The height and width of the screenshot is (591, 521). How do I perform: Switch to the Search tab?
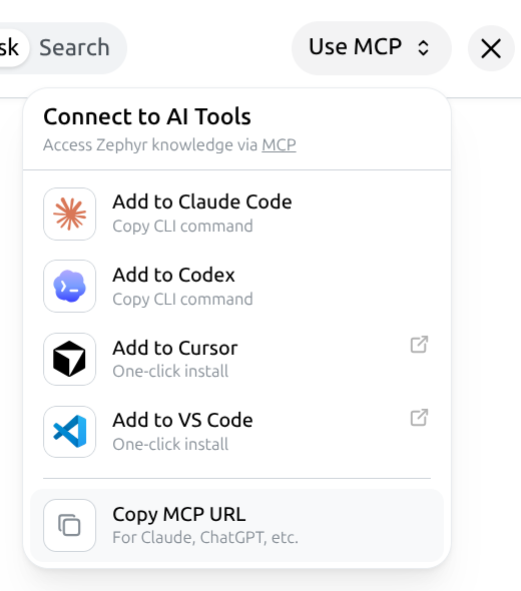tap(75, 47)
